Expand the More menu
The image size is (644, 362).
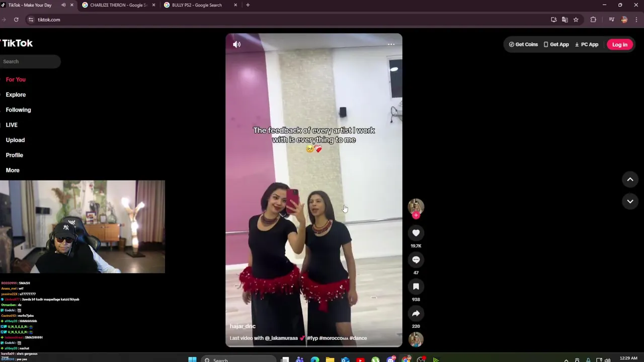pyautogui.click(x=13, y=170)
